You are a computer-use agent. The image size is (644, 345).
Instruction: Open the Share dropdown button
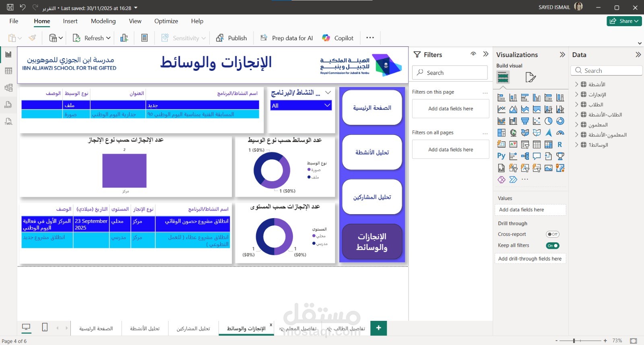[x=624, y=21]
